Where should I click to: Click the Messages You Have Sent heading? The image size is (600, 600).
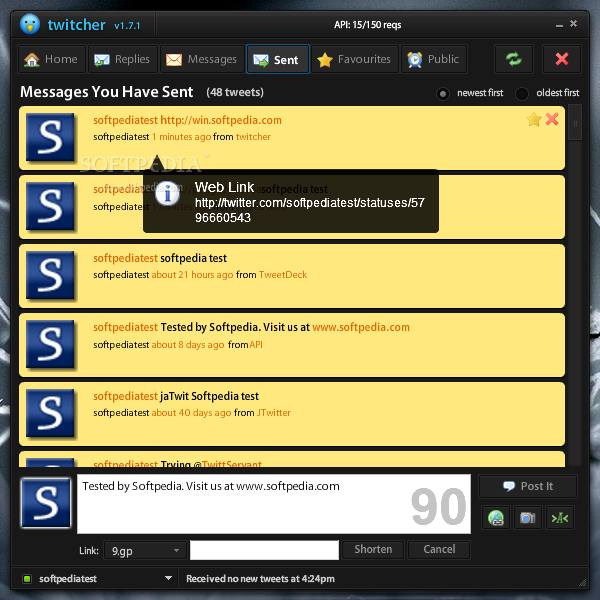(x=106, y=92)
